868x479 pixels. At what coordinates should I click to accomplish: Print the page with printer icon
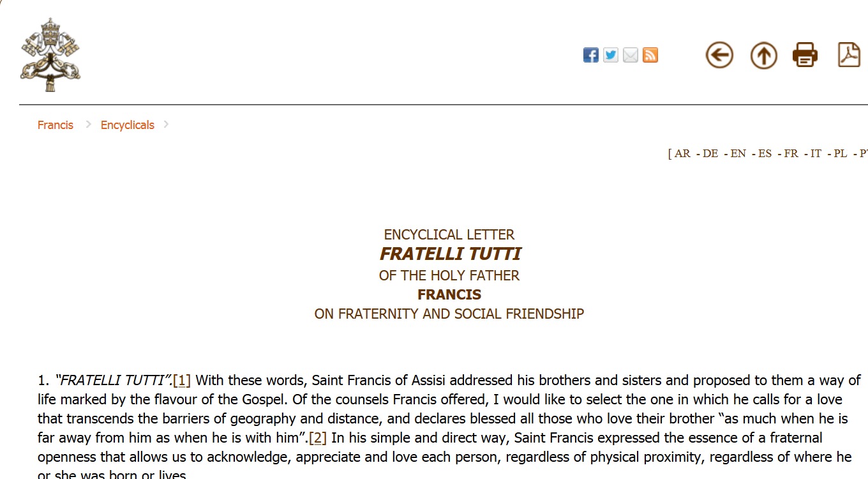pyautogui.click(x=805, y=55)
